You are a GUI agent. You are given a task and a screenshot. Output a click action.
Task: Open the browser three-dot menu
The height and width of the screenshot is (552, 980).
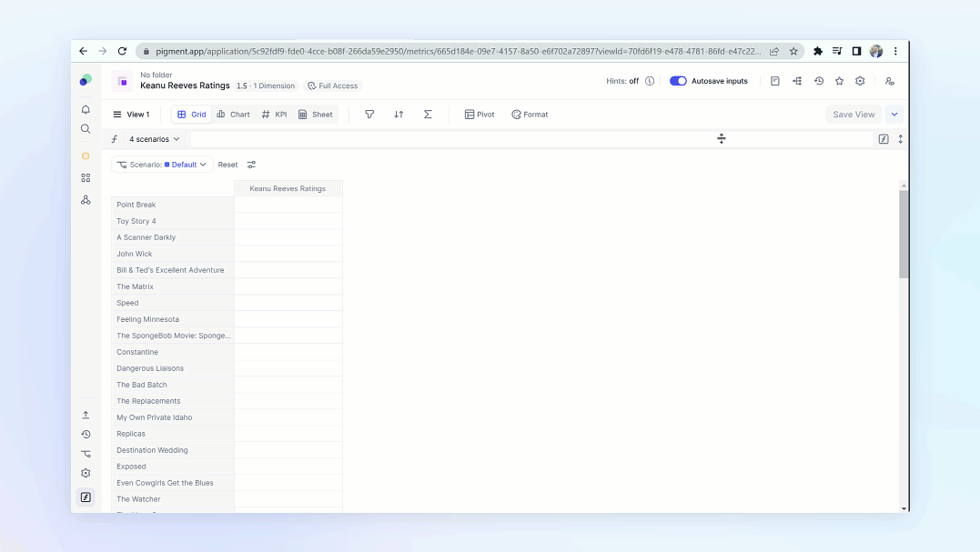[895, 51]
